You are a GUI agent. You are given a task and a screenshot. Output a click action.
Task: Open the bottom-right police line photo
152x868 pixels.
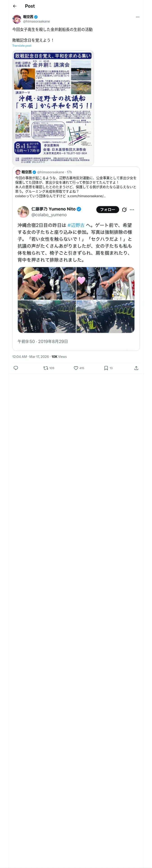tap(105, 317)
